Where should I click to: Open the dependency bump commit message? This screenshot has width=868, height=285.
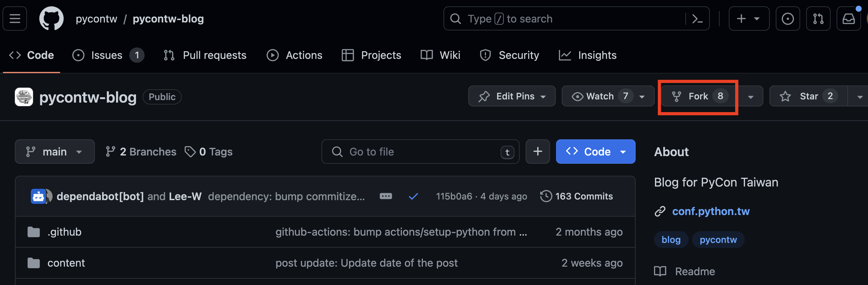click(x=286, y=196)
